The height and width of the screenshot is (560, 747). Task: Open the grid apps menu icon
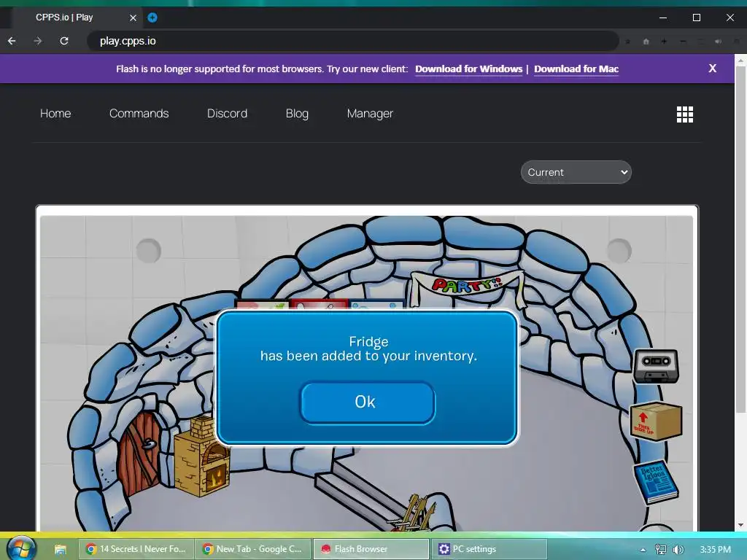pos(685,114)
